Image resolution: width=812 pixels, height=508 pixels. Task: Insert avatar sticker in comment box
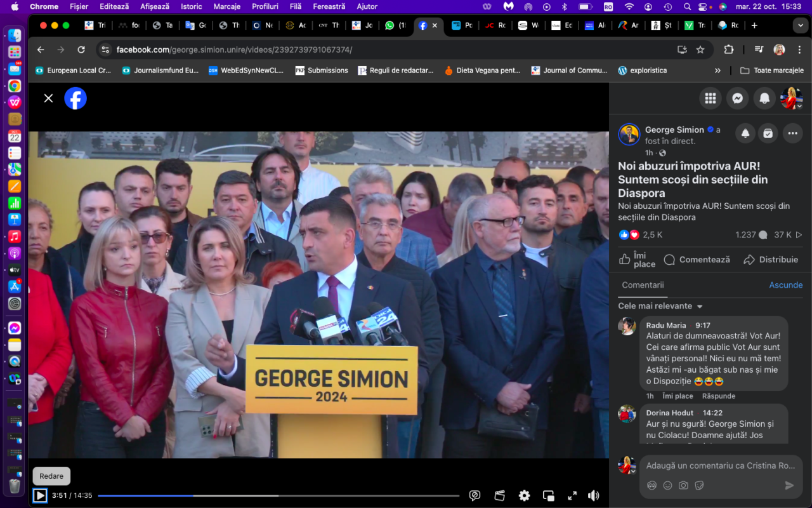click(652, 485)
